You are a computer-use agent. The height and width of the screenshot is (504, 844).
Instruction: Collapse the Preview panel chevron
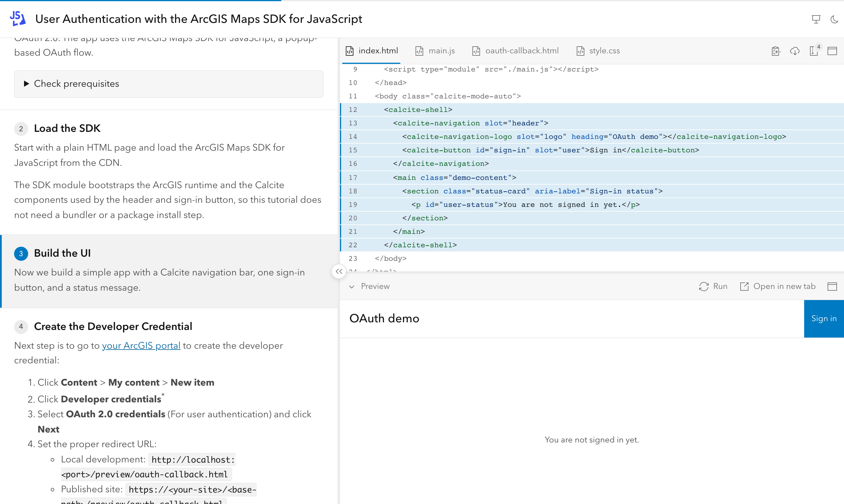point(352,287)
